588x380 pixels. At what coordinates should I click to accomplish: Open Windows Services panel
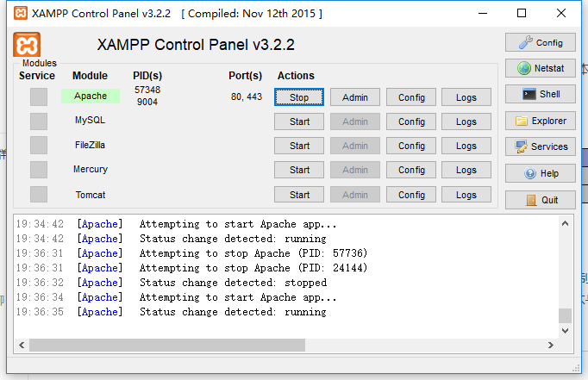tap(540, 146)
